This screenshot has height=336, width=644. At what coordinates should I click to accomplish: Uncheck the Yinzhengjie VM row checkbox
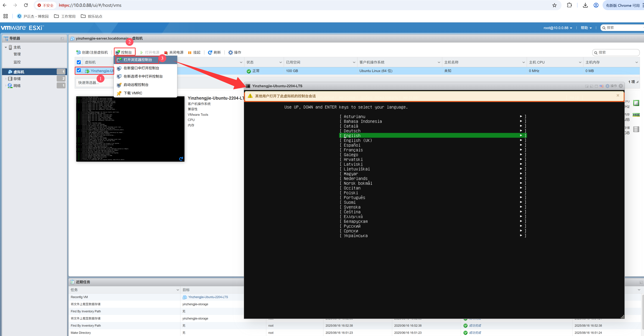pyautogui.click(x=79, y=71)
